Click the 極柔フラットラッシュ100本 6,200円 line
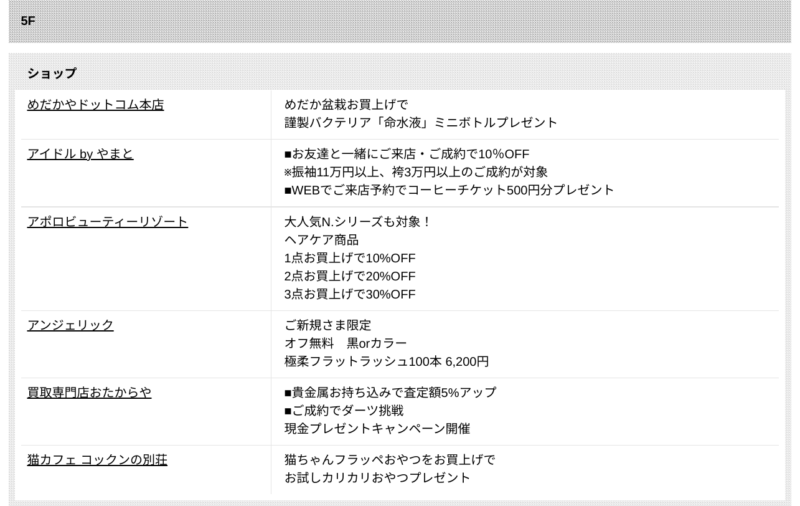This screenshot has width=800, height=506. pos(386,360)
